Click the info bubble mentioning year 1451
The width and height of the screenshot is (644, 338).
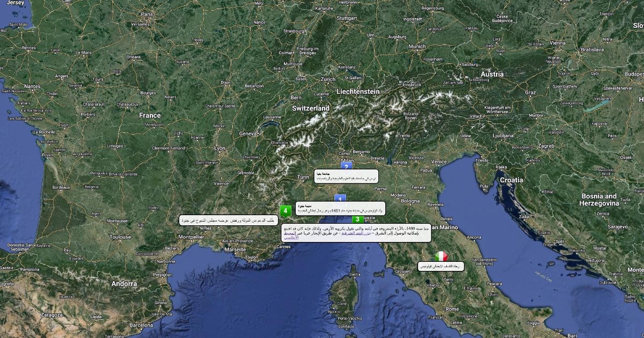340,209
